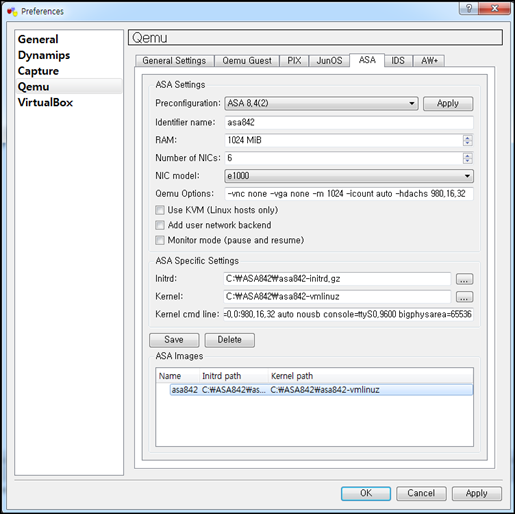Switch to the General Settings tab
The height and width of the screenshot is (514, 515).
tap(174, 61)
